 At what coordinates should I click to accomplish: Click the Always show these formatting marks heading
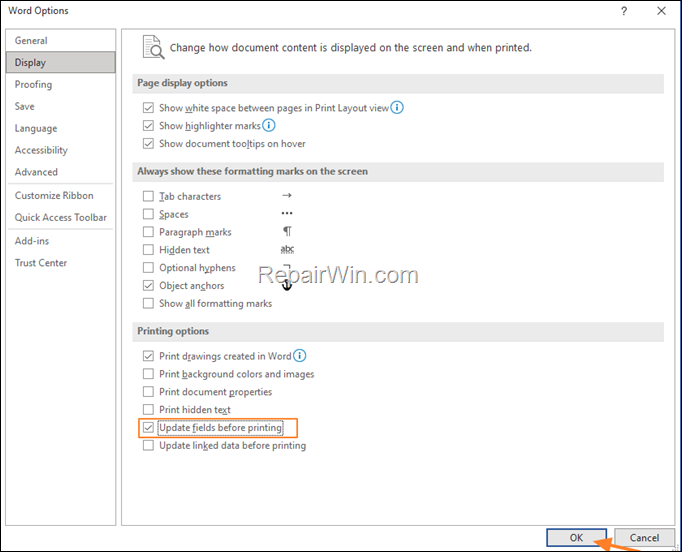(253, 171)
